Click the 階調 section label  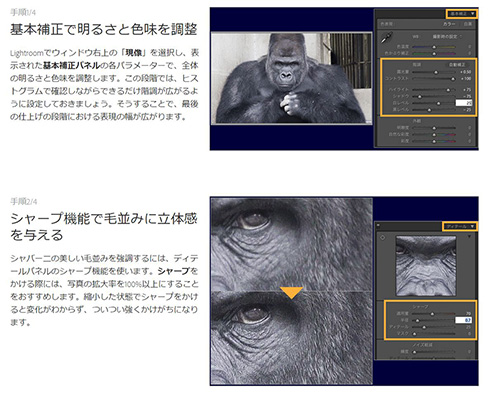[417, 65]
